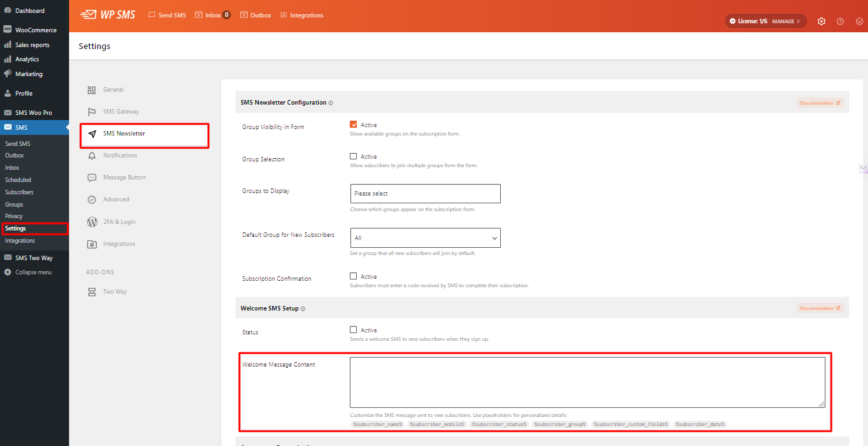
Task: Open the Dashboard gauge icon in the WordPress sidebar
Action: pyautogui.click(x=7, y=10)
